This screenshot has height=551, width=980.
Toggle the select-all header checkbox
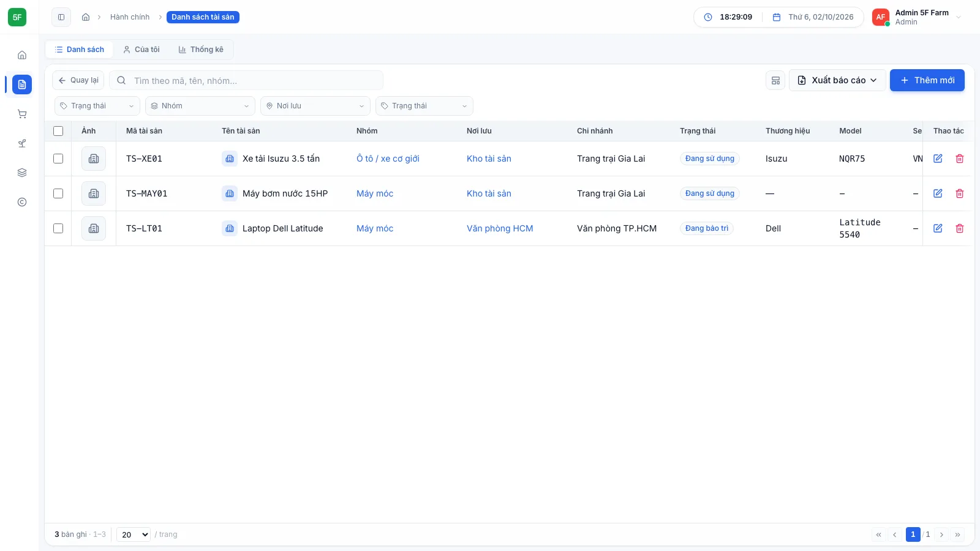point(58,131)
